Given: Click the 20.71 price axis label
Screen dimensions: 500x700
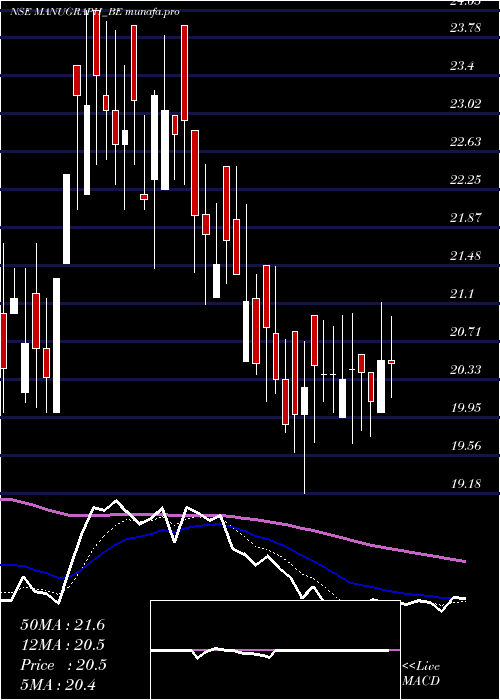Looking at the screenshot, I should tap(466, 332).
